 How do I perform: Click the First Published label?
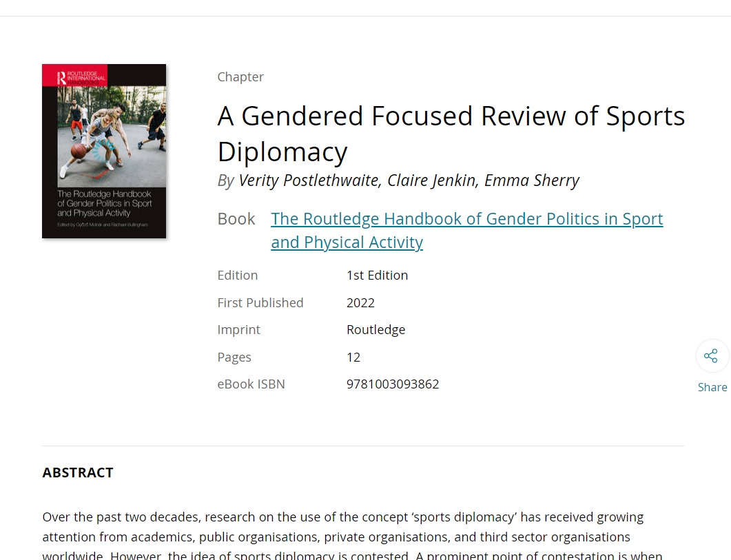[260, 303]
